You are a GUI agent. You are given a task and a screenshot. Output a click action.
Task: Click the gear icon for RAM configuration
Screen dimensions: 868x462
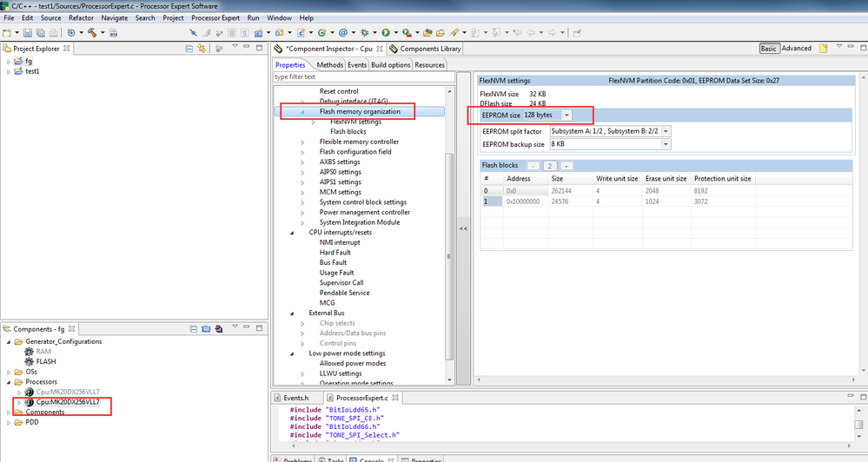click(29, 352)
